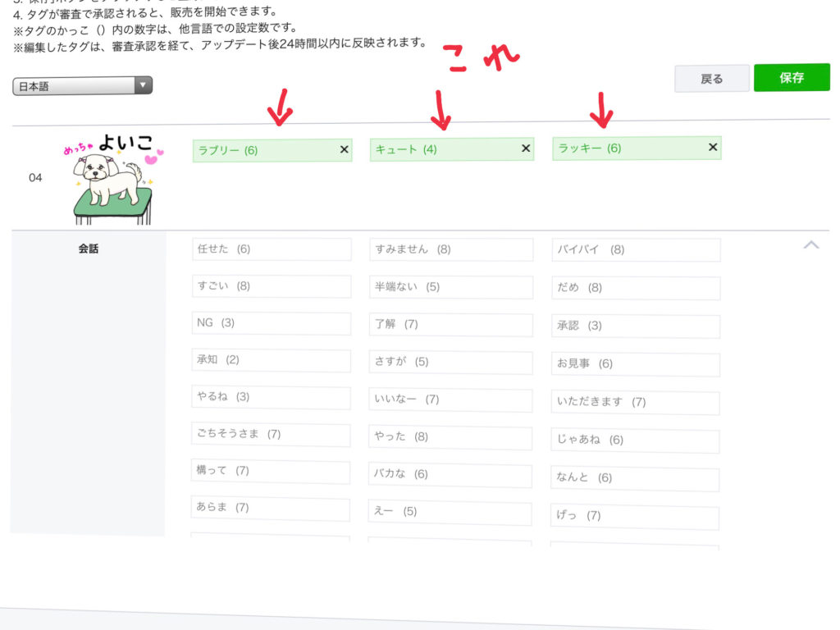Image resolution: width=840 pixels, height=630 pixels.
Task: Remove the ラッキー tag with its X
Action: (713, 148)
